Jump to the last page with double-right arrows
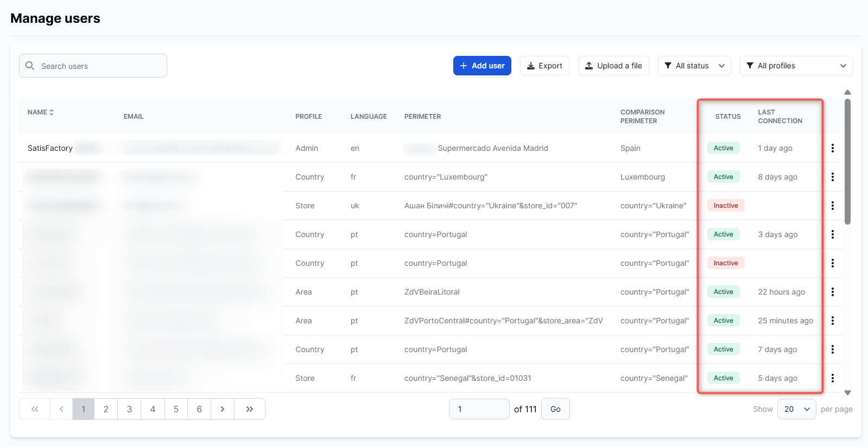This screenshot has width=868, height=447. click(x=250, y=409)
